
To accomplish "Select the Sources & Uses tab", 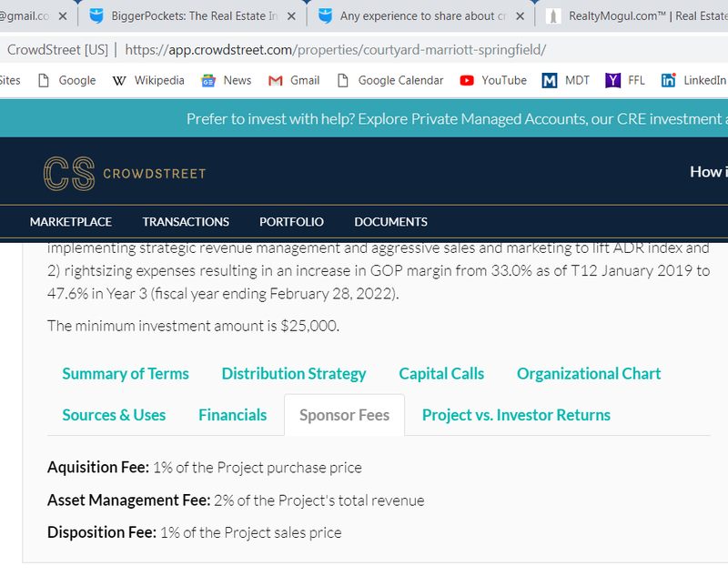I will pos(114,415).
